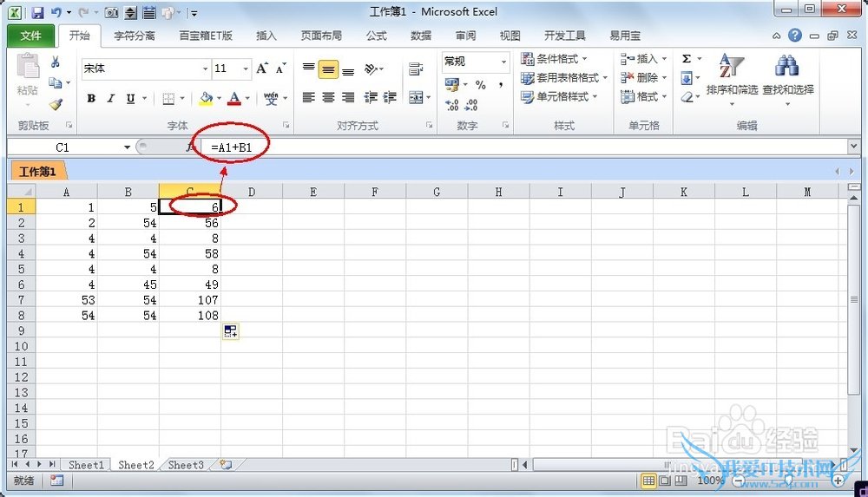Screen dimensions: 868x497
Task: Toggle top vertical alignment button
Action: [x=309, y=69]
